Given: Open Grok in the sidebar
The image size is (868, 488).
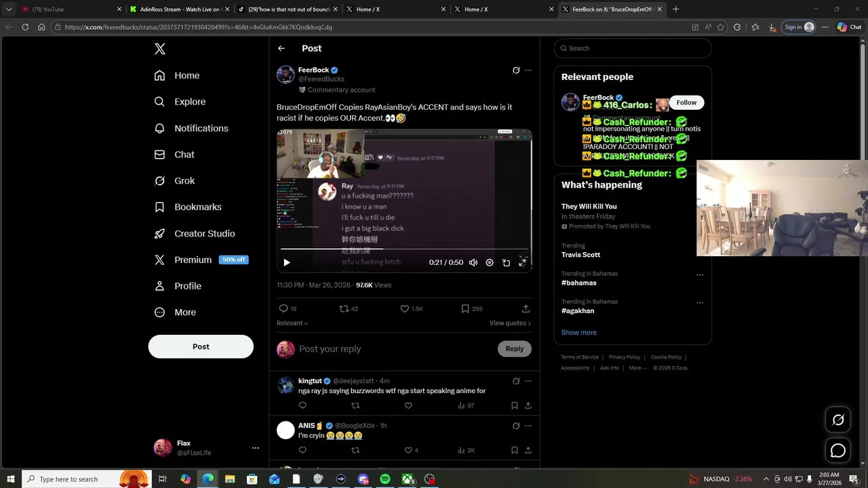Looking at the screenshot, I should 174,181.
